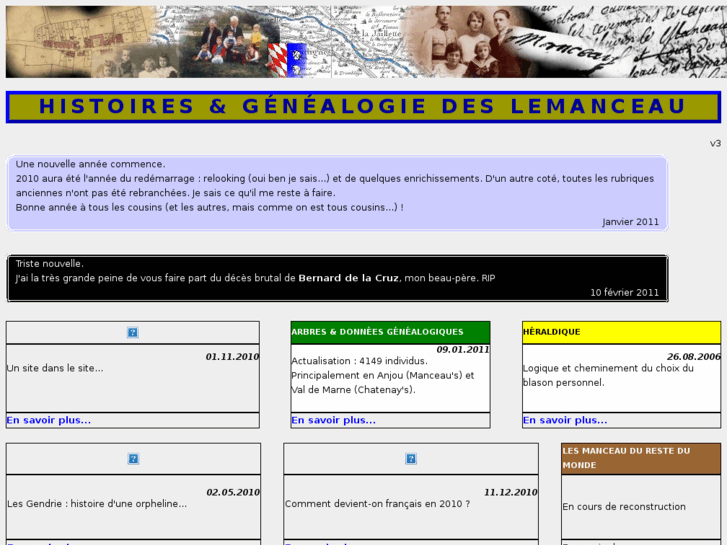Click the '10 février 2011' date text
Screen dimensions: 727x545
click(x=624, y=293)
